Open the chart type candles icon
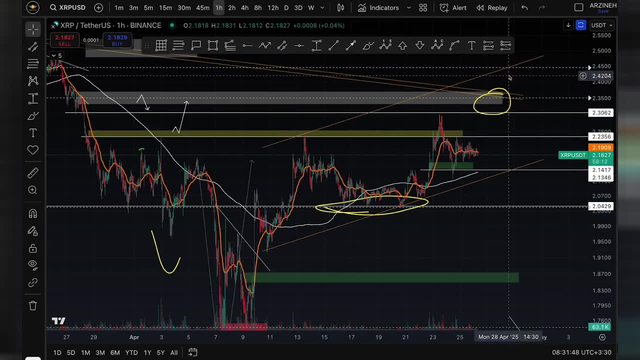640x360 pixels. [340, 8]
